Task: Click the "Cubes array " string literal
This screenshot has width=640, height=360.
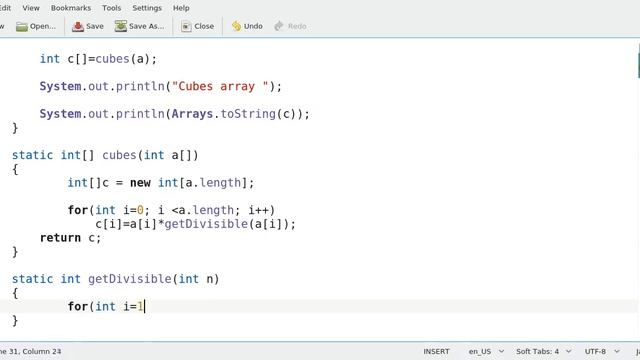Action: tap(220, 87)
